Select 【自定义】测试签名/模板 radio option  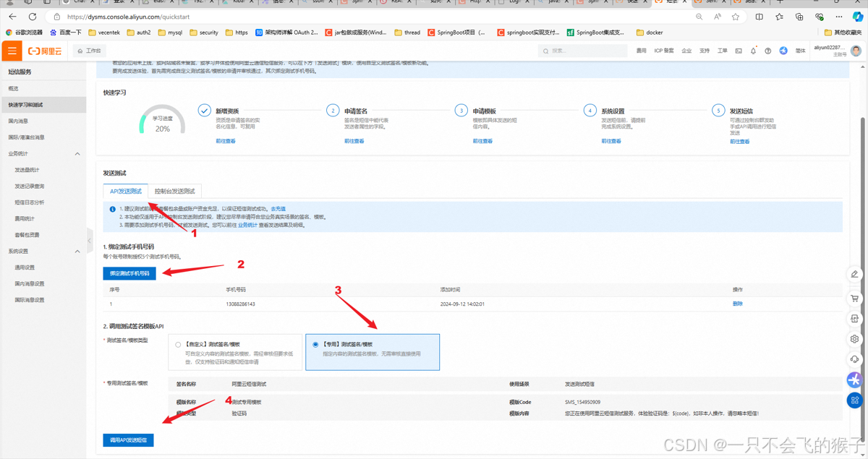pos(178,345)
